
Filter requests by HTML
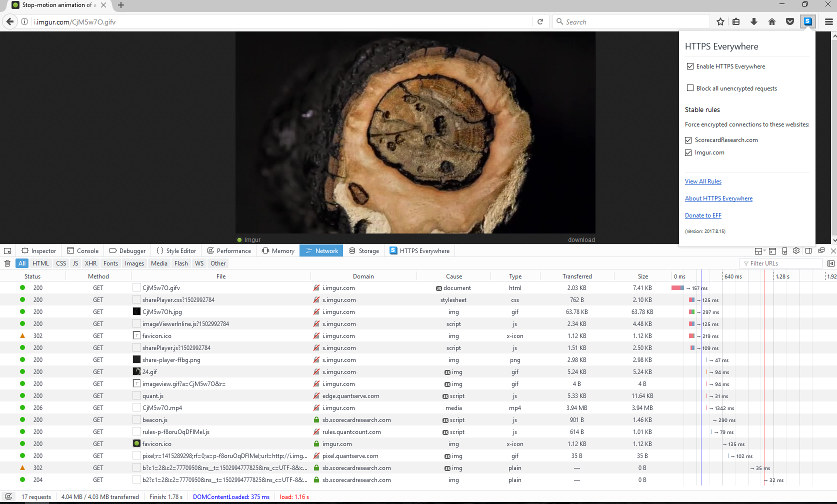tap(40, 263)
